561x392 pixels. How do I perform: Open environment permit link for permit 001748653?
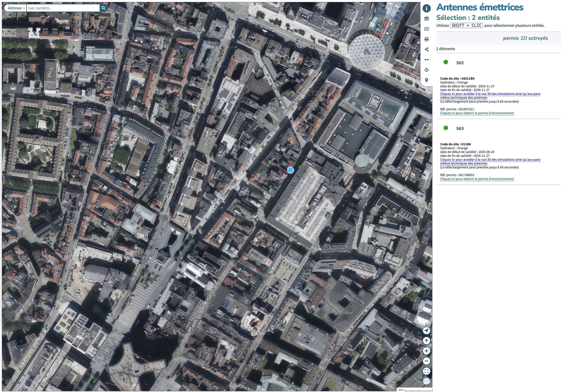477,179
